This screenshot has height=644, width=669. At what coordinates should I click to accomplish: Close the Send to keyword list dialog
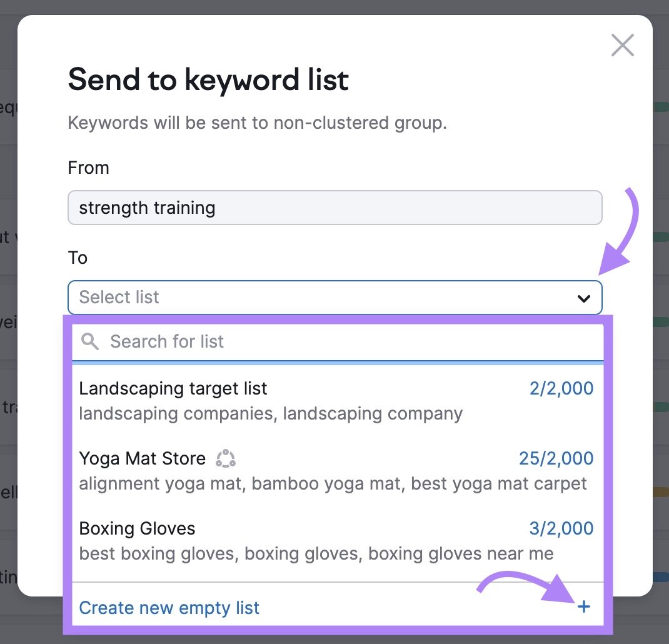622,45
